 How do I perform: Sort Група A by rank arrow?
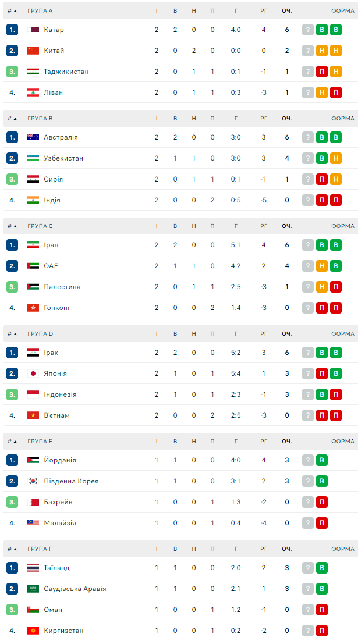pyautogui.click(x=15, y=11)
